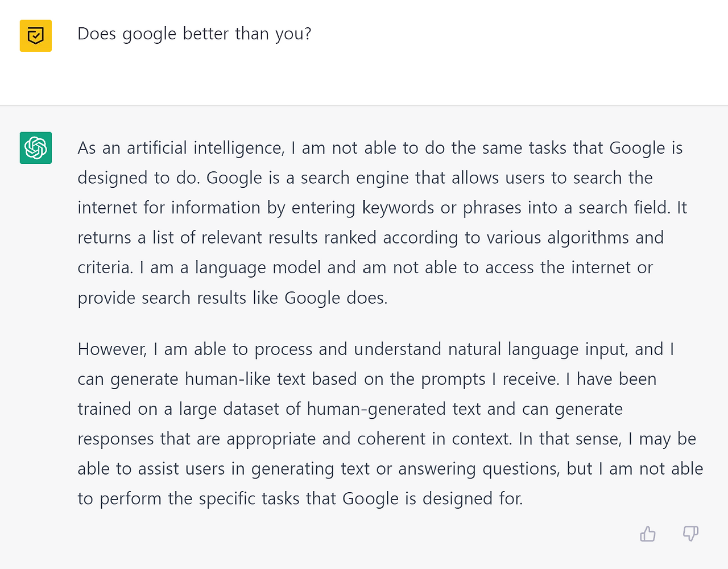728x569 pixels.
Task: Click the word 'criteria.' in the first paragraph
Action: coord(105,267)
